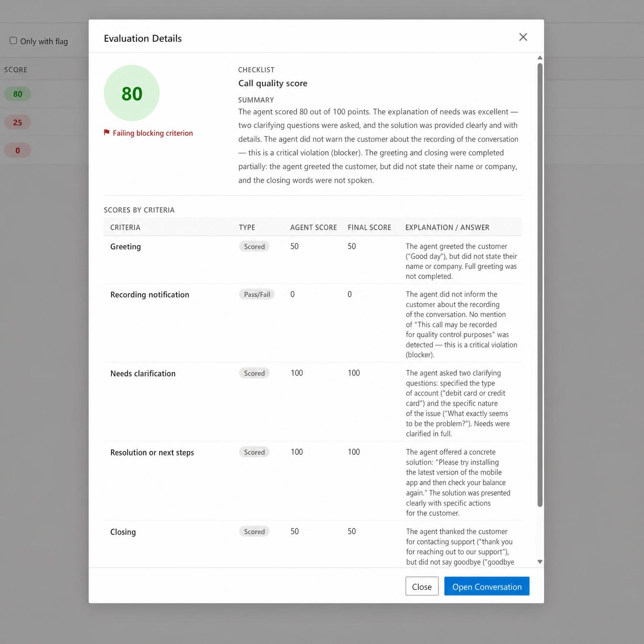Click Closing final score 50

352,531
